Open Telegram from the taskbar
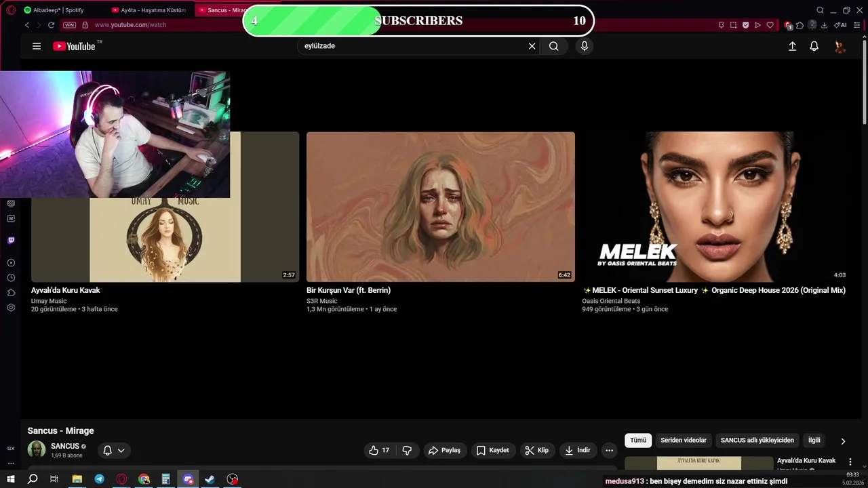 coord(100,479)
